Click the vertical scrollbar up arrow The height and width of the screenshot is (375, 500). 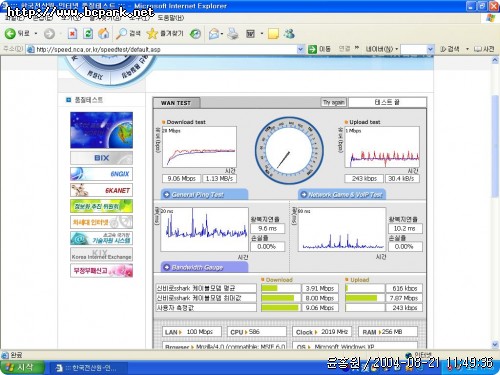(x=495, y=60)
